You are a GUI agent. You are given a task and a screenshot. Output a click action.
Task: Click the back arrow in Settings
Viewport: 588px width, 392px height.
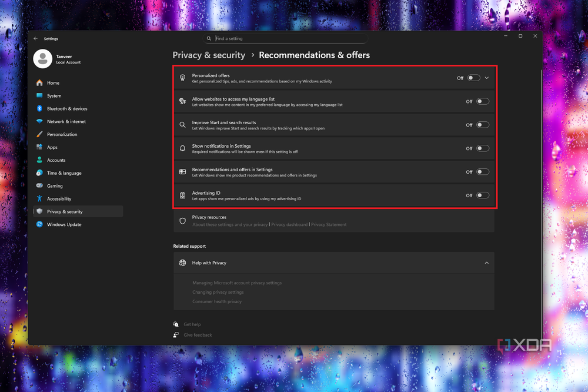[x=36, y=39]
